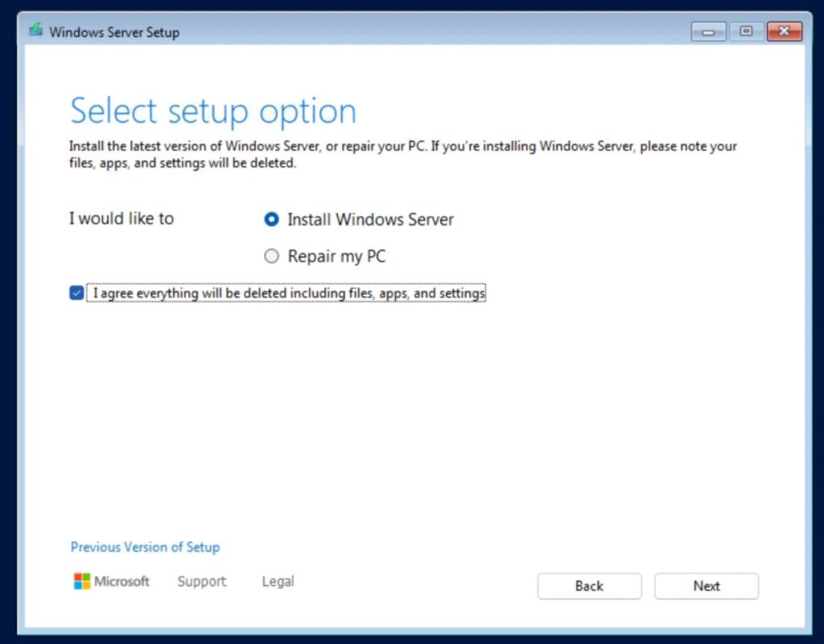Click the 'Select setup option' heading

[x=213, y=111]
